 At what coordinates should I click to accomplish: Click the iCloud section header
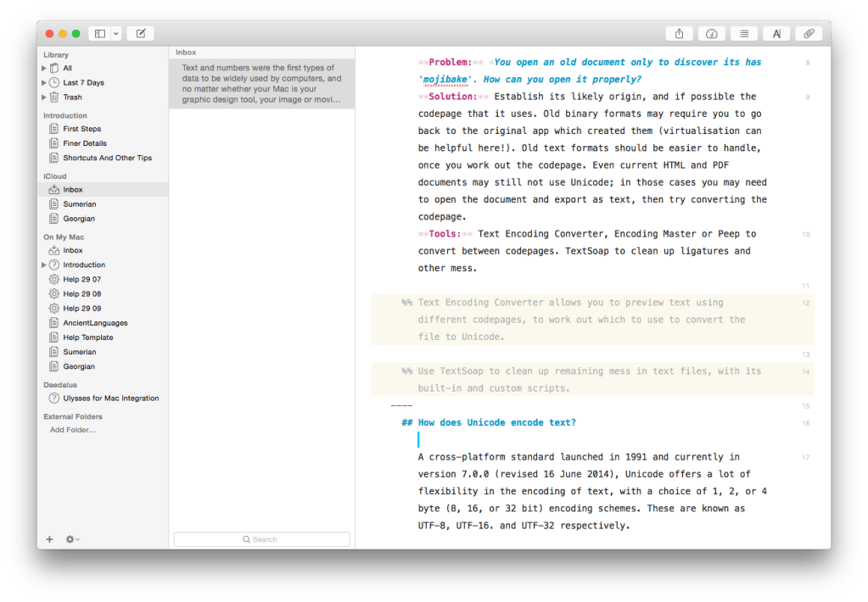pos(55,176)
